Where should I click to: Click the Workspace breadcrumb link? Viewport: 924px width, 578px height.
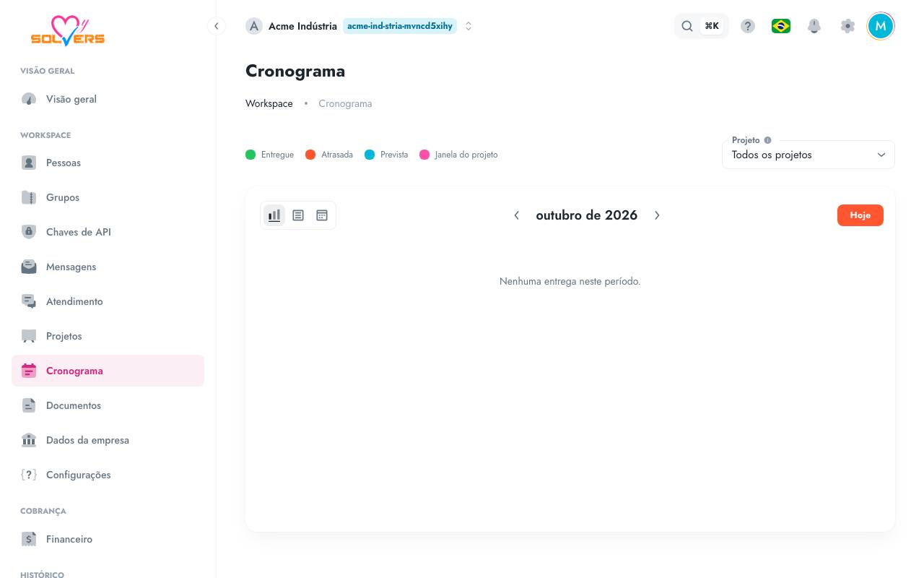click(269, 103)
